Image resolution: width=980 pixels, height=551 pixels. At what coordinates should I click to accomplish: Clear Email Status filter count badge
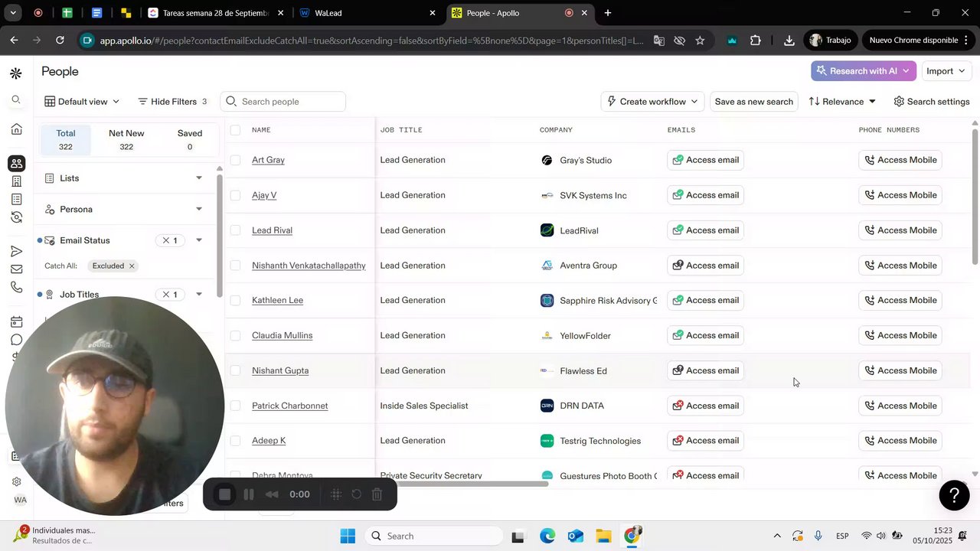[168, 240]
